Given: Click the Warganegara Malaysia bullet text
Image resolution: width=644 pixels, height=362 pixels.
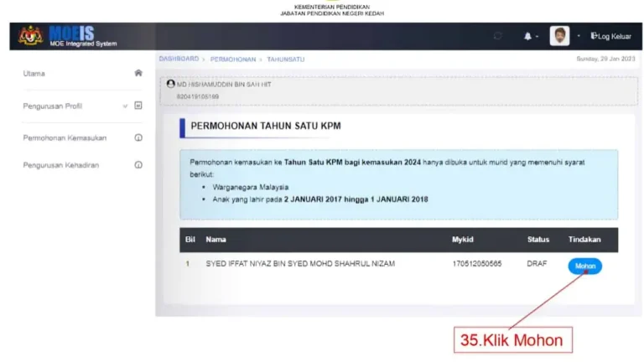Looking at the screenshot, I should (x=251, y=187).
